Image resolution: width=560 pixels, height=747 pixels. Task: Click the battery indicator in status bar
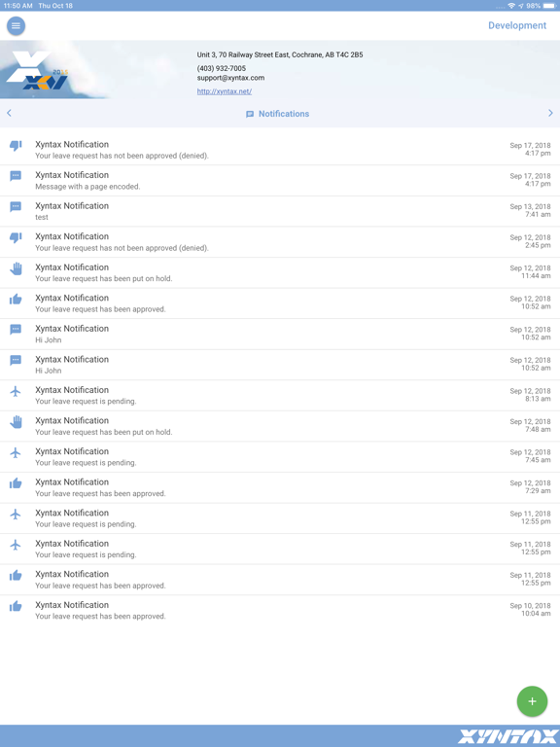click(x=549, y=6)
